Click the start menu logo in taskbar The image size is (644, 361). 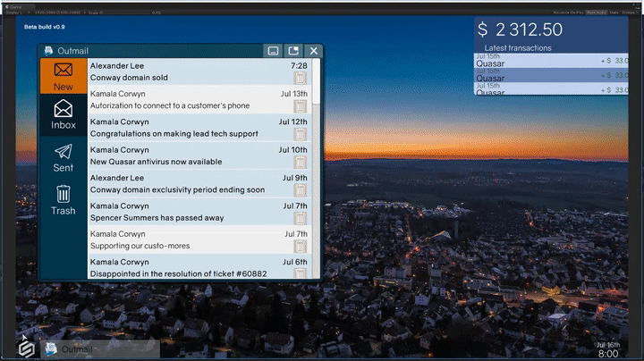click(x=28, y=348)
